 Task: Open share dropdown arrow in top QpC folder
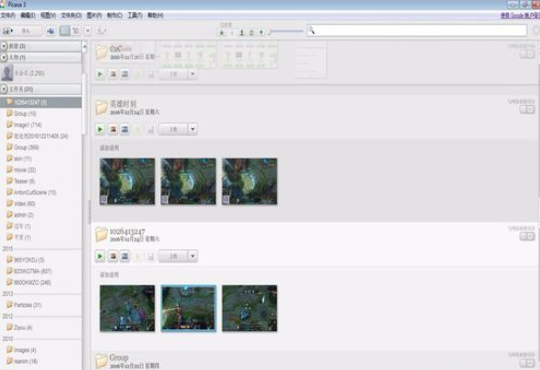[x=193, y=74]
